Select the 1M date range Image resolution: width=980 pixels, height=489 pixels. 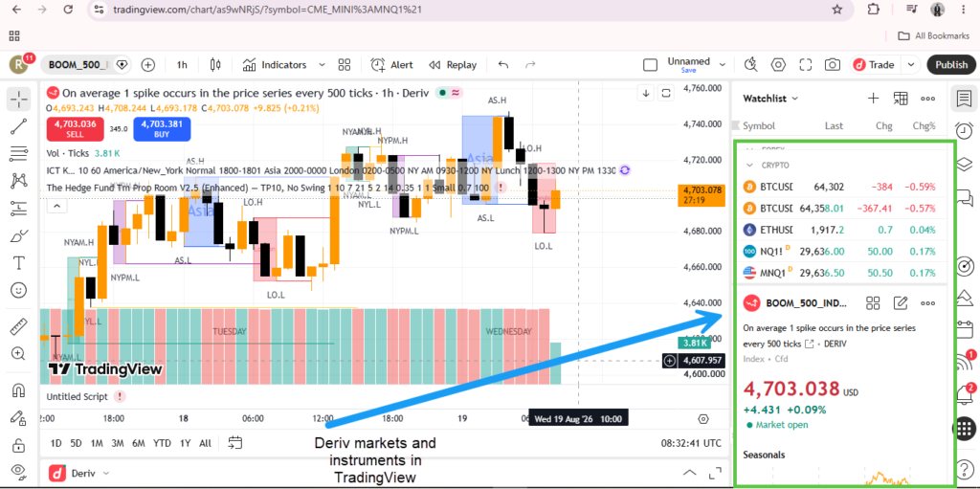pyautogui.click(x=97, y=443)
